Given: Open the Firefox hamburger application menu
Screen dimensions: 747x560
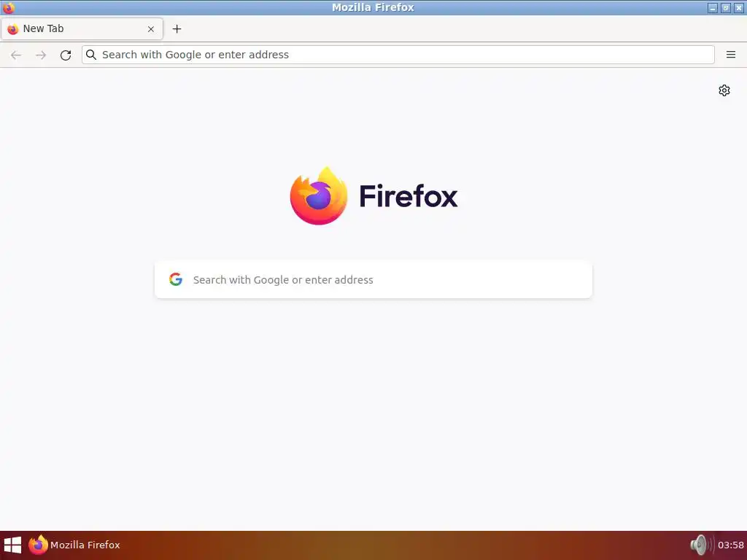Looking at the screenshot, I should (731, 55).
